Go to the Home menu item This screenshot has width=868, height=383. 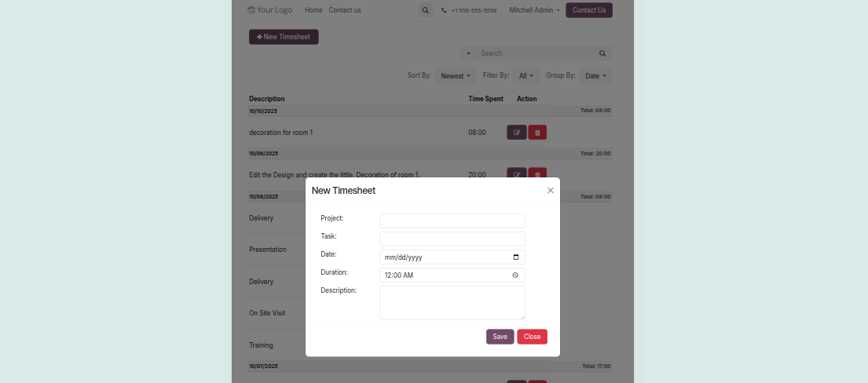point(313,10)
